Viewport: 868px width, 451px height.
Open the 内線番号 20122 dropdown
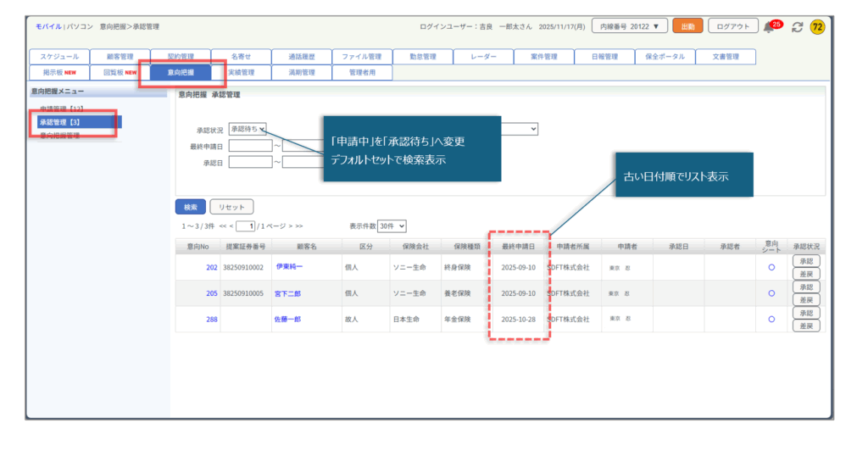click(x=630, y=27)
